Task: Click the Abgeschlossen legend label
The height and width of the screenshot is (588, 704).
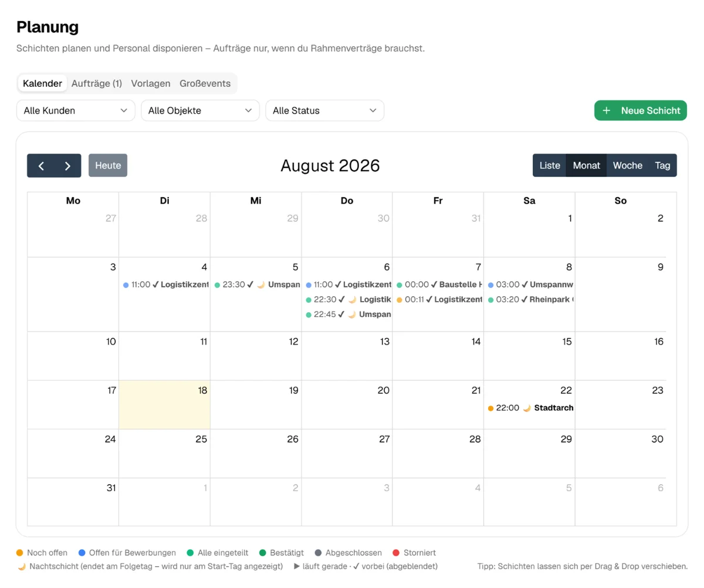Action: 354,553
